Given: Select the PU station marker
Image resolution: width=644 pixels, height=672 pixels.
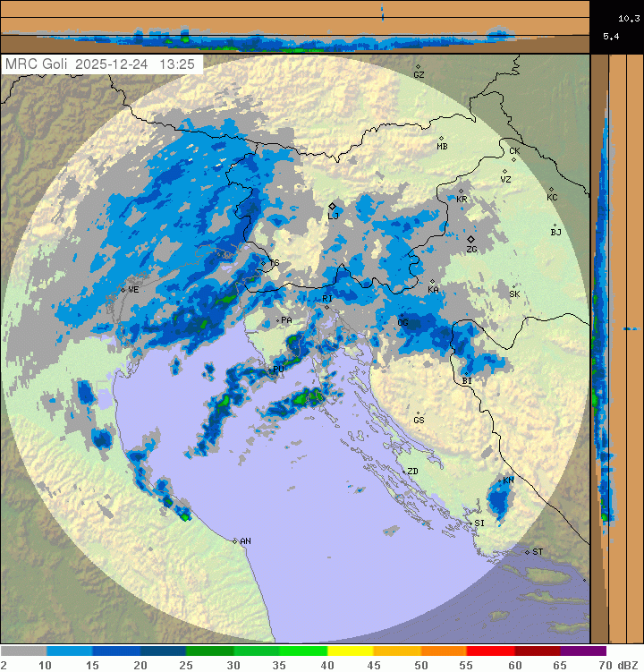Looking at the screenshot, I should tap(273, 369).
